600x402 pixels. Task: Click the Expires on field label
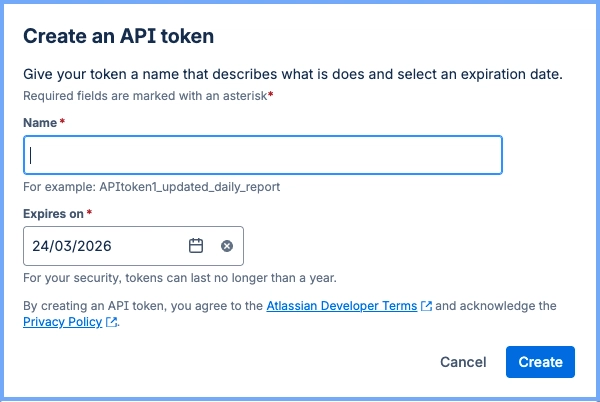click(53, 213)
